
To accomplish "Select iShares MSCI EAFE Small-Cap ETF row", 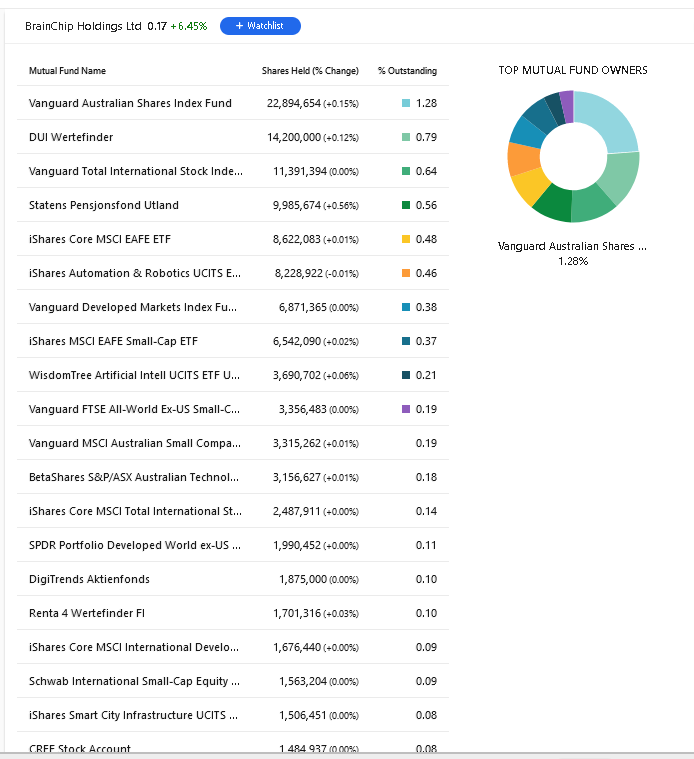I will [x=233, y=341].
